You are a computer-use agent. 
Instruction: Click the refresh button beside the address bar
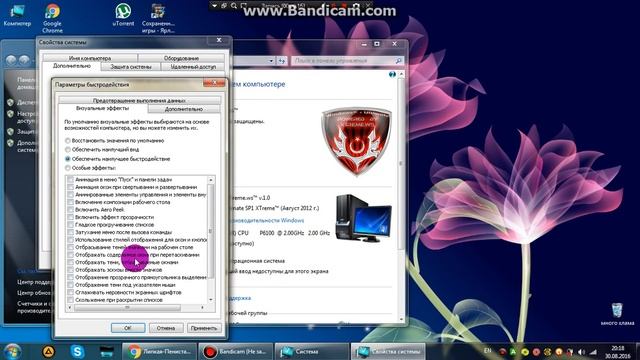click(282, 61)
